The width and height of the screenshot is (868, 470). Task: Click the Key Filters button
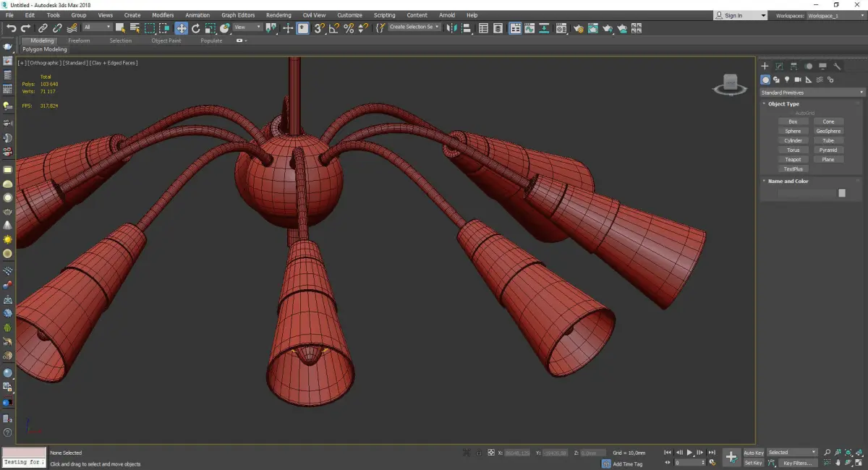(797, 463)
